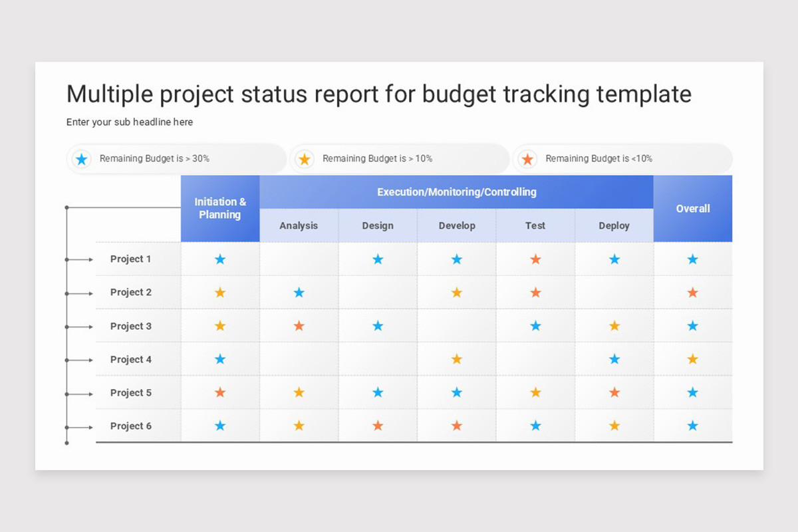Select the Project 4 row label
The width and height of the screenshot is (798, 532).
pos(131,359)
